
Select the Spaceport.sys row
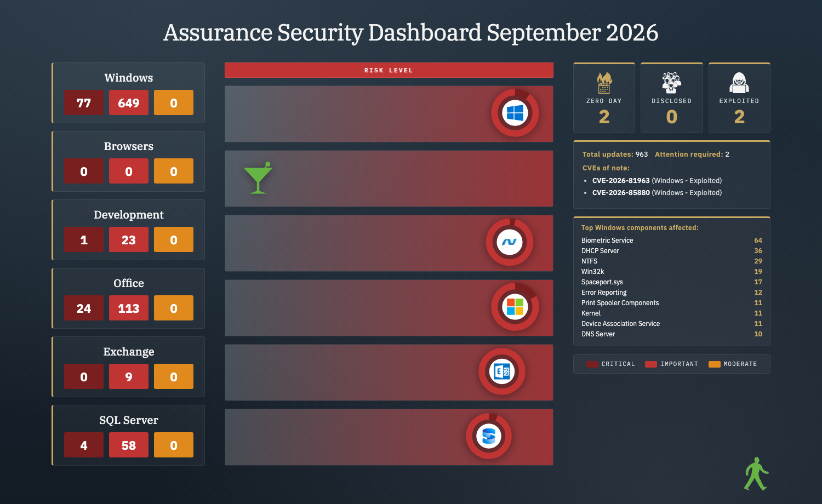coord(672,282)
